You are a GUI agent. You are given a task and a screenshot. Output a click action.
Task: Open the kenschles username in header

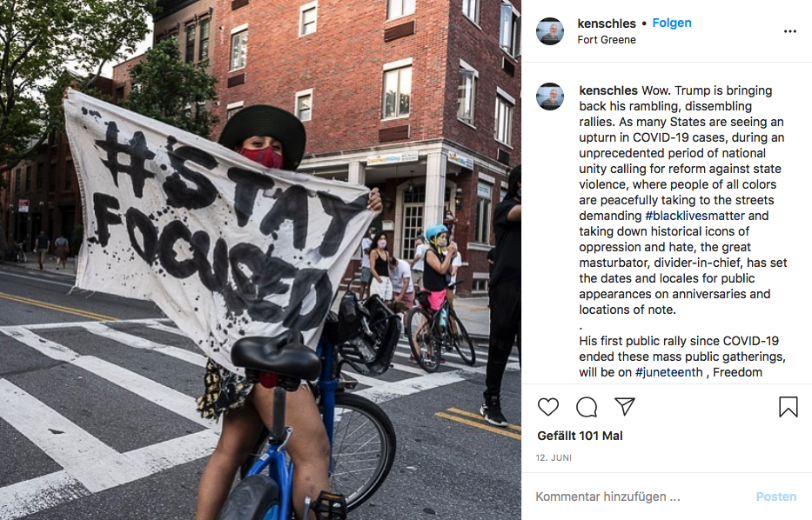(x=607, y=23)
